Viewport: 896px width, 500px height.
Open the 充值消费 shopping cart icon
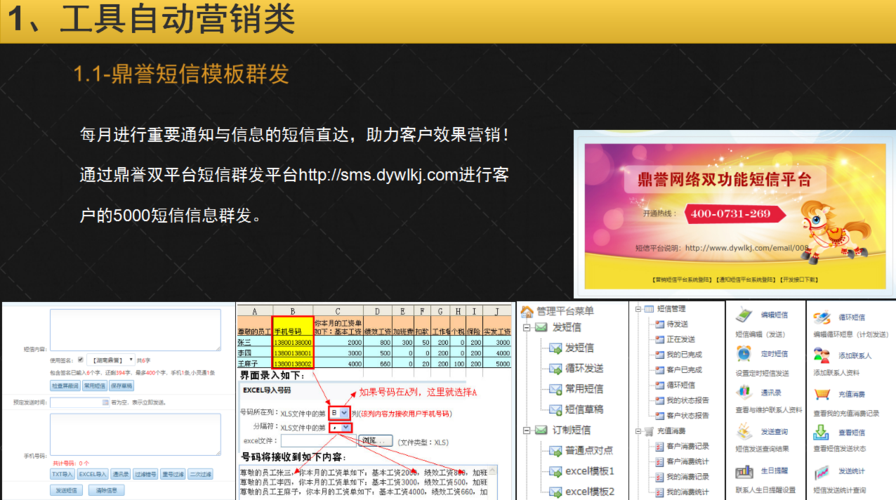(x=822, y=394)
